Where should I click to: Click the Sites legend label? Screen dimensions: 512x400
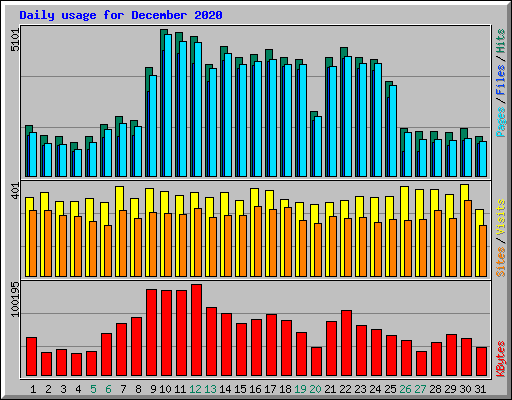[501, 262]
